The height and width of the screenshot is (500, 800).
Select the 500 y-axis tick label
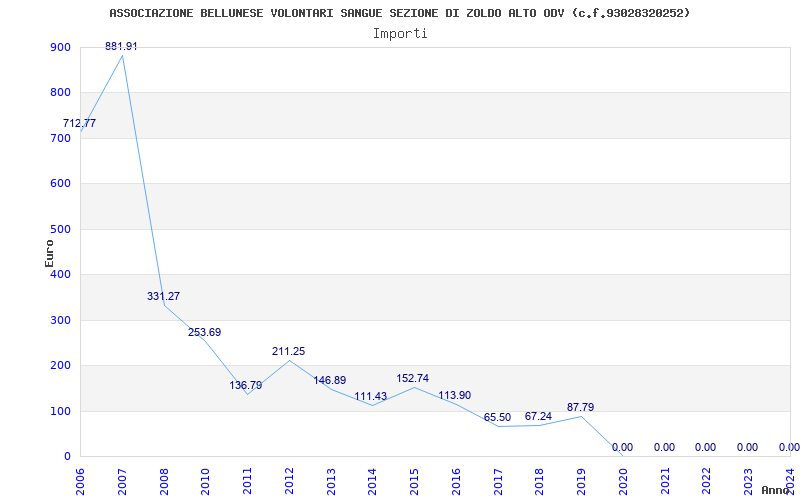[60, 229]
